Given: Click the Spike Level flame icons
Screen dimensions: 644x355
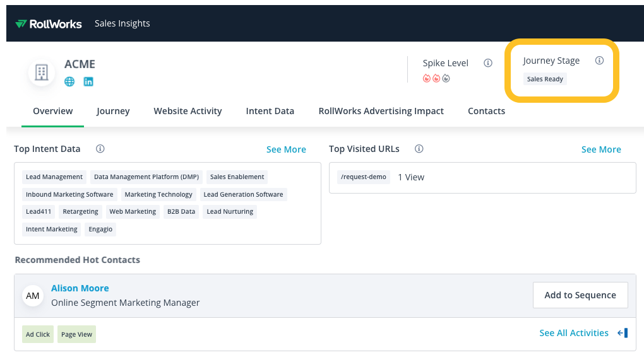Looking at the screenshot, I should tap(436, 78).
